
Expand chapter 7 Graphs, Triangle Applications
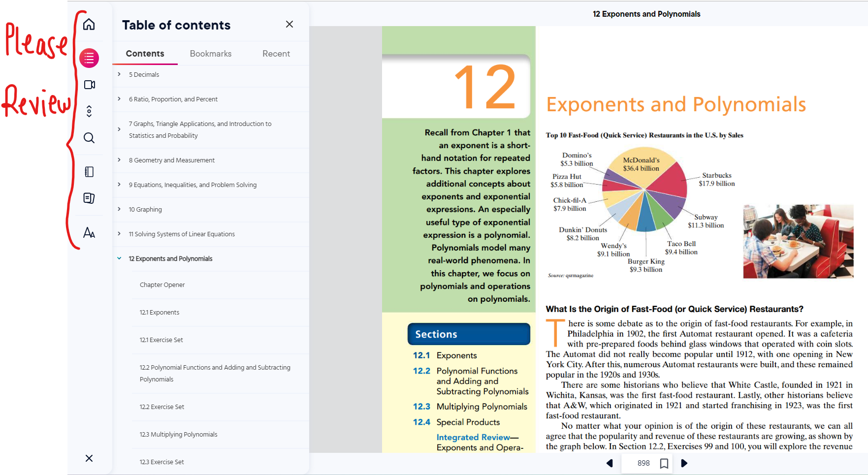(119, 129)
